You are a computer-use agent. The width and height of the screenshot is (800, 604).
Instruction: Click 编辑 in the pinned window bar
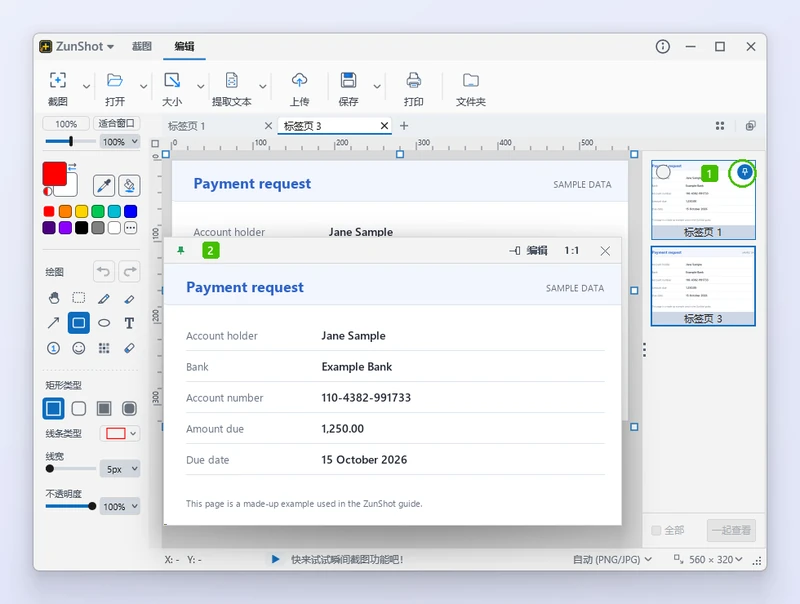[537, 250]
